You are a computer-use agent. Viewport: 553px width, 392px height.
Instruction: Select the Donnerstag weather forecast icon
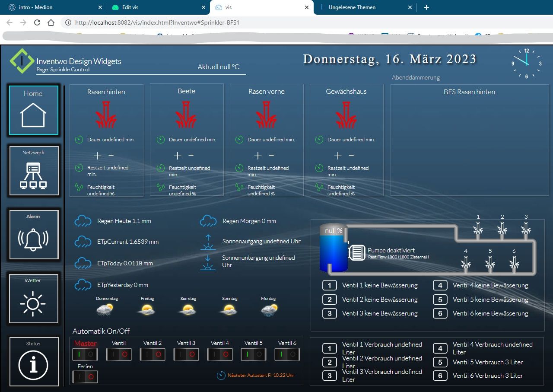105,309
